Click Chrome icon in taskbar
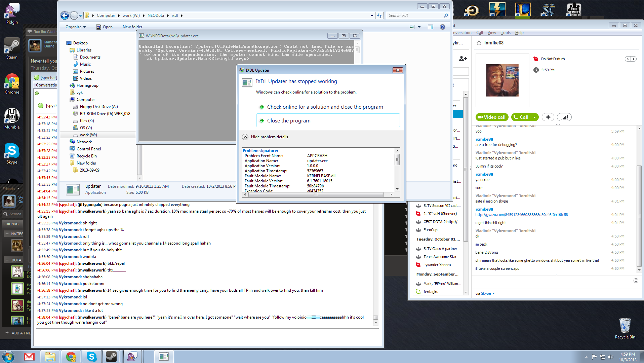The height and width of the screenshot is (363, 644). (71, 357)
